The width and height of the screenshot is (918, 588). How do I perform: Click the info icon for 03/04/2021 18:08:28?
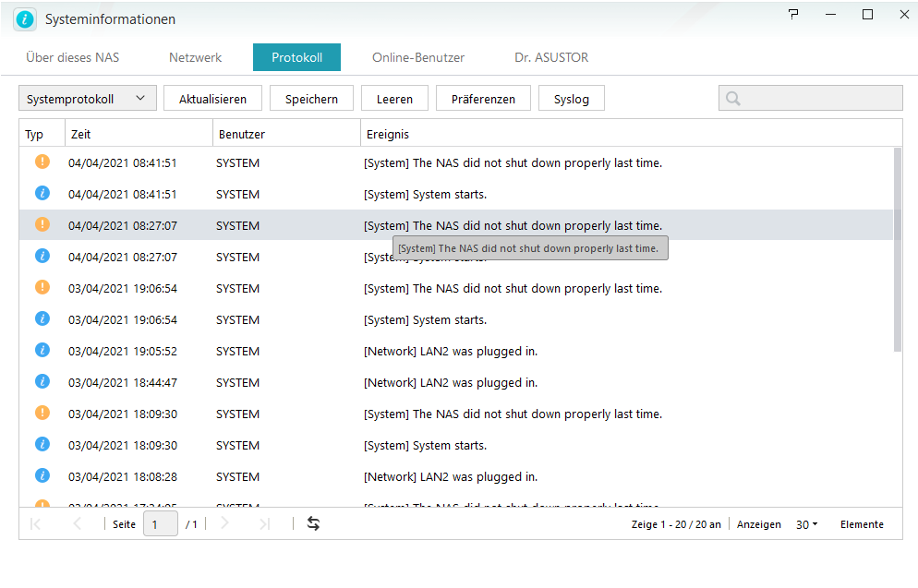click(x=42, y=475)
